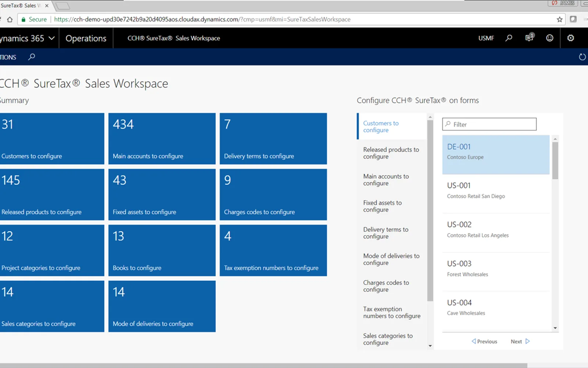Open the notifications message center icon
The image size is (588, 368).
coord(529,38)
